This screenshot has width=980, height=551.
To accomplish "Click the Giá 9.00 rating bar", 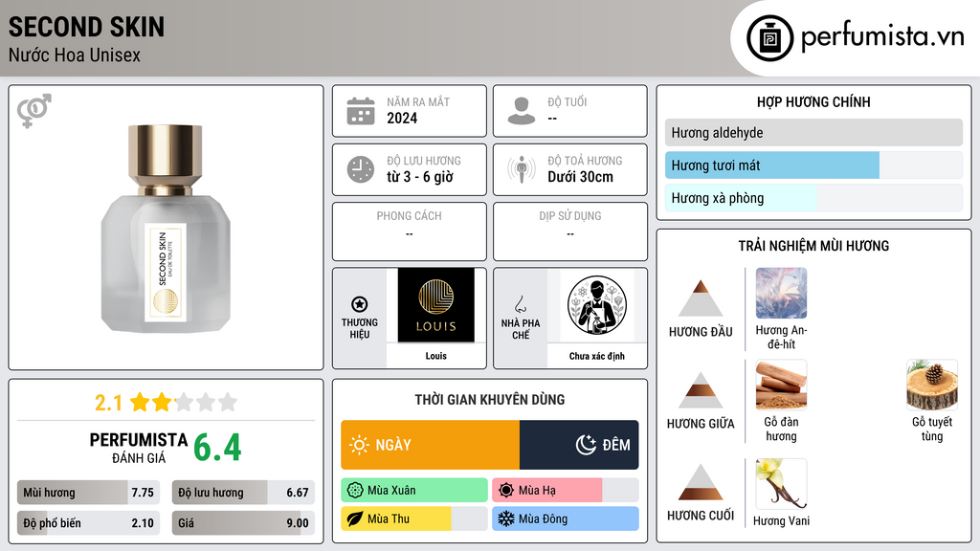I will (x=243, y=523).
